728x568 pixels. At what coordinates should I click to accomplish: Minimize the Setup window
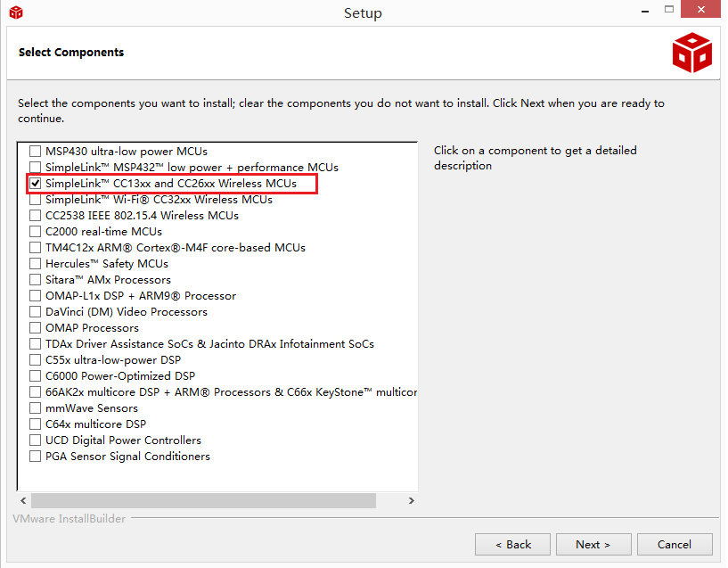(x=645, y=12)
